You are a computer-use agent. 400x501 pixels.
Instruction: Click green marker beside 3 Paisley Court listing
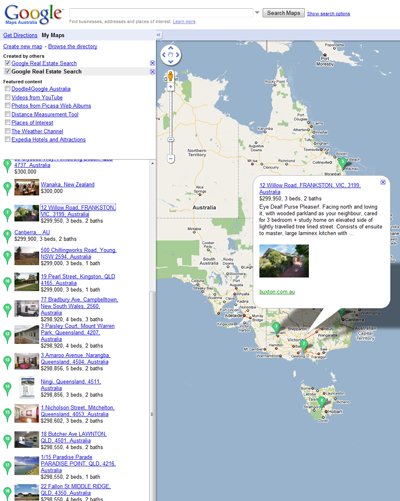7,336
